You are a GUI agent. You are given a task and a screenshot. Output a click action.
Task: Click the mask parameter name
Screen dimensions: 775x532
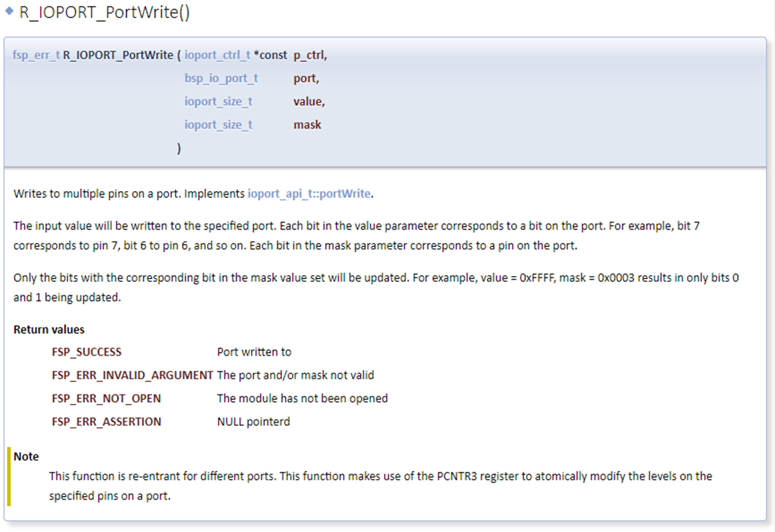307,125
